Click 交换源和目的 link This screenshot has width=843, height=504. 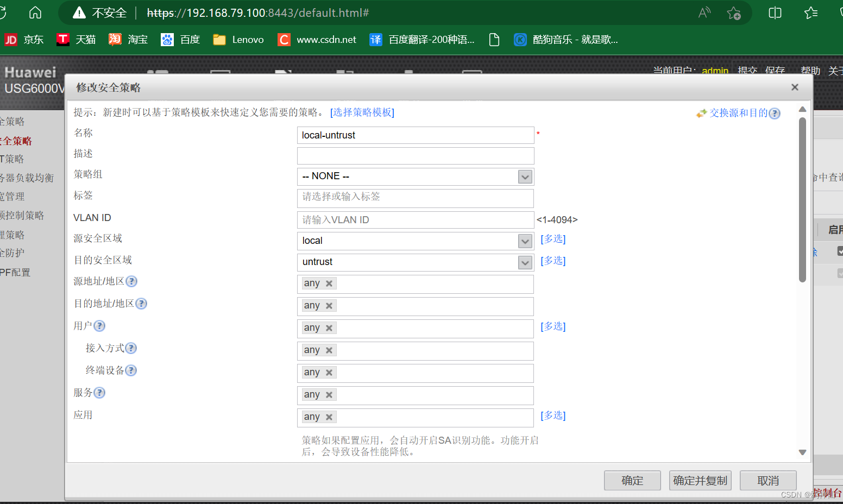point(739,113)
